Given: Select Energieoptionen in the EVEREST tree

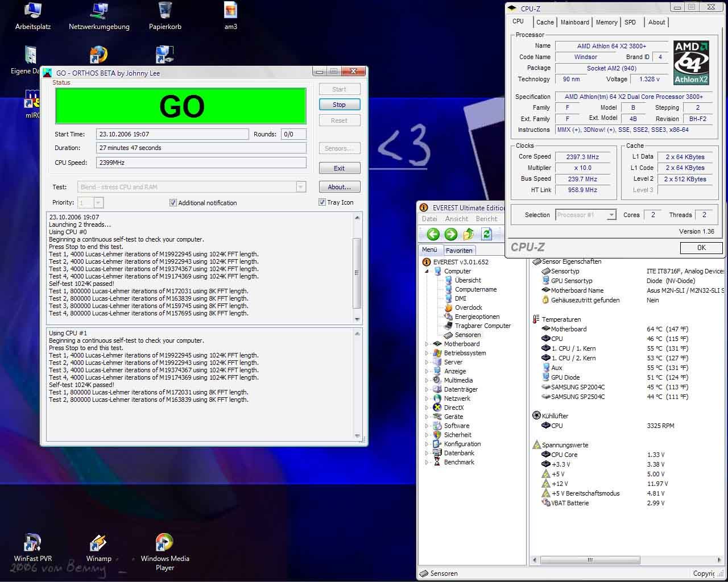Looking at the screenshot, I should pyautogui.click(x=477, y=317).
